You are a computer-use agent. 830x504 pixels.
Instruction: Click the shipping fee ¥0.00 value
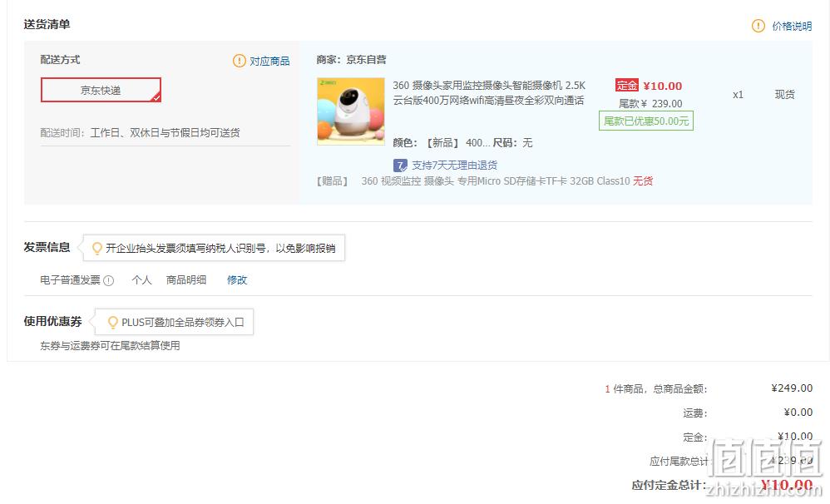pyautogui.click(x=798, y=413)
